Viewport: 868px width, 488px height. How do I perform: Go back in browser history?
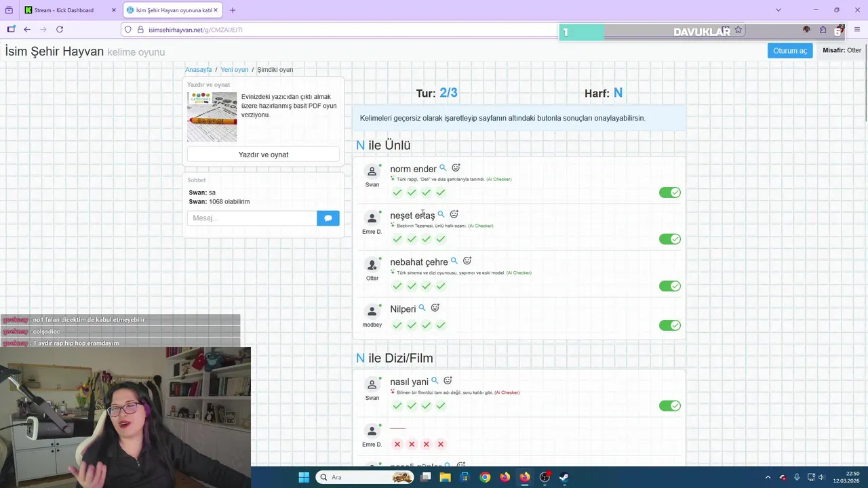[x=27, y=30]
